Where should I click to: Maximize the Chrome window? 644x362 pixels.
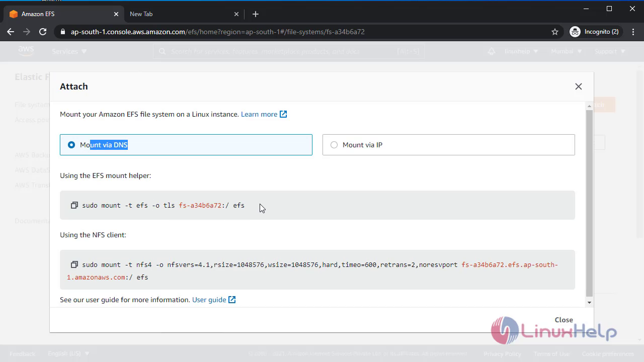coord(609,9)
